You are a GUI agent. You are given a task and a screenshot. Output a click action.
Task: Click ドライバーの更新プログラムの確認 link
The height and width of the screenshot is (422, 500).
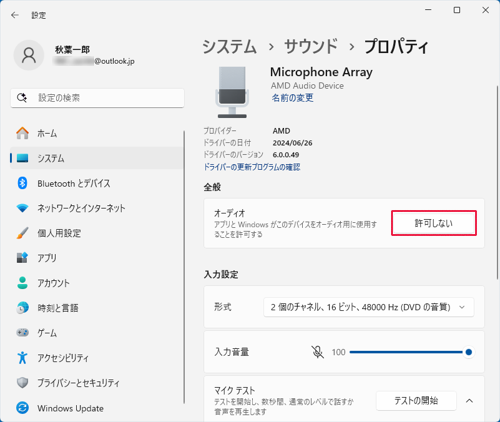pos(252,167)
